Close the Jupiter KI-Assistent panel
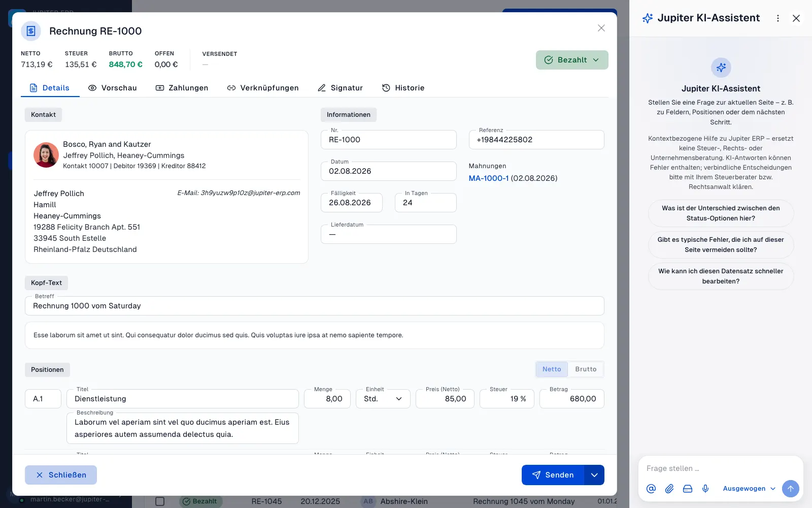This screenshot has height=508, width=812. pos(796,18)
